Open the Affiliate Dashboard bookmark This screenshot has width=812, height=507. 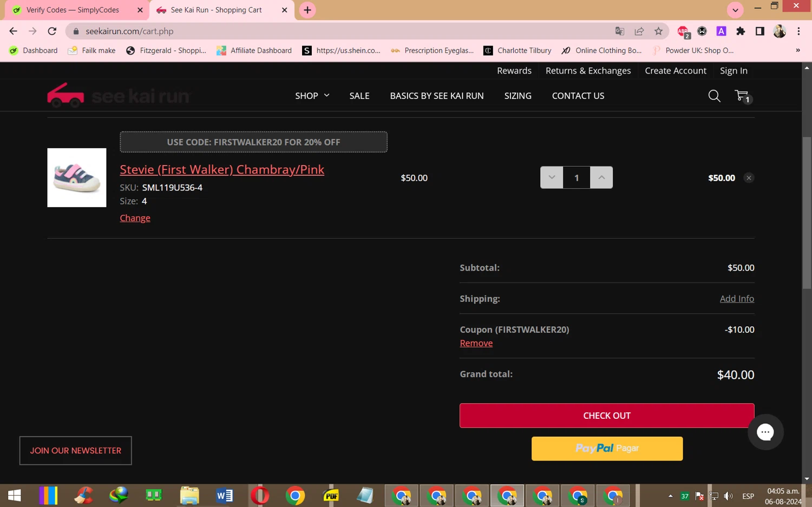click(254, 50)
